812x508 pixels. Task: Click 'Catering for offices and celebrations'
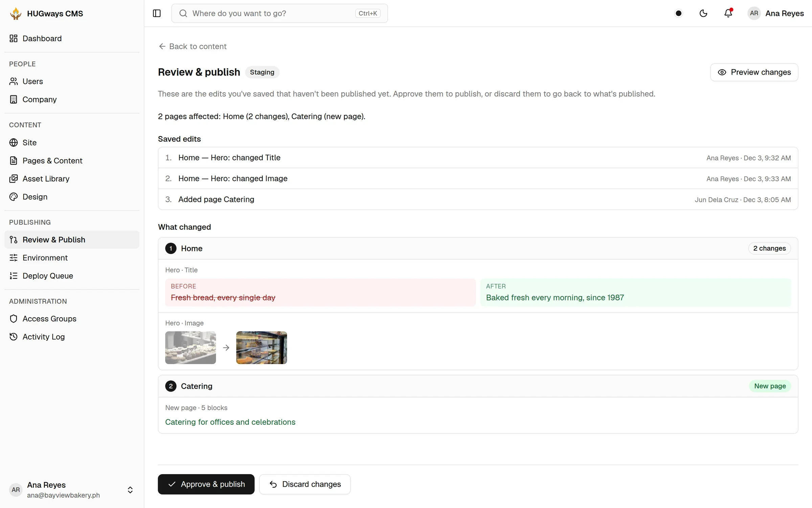coord(230,422)
